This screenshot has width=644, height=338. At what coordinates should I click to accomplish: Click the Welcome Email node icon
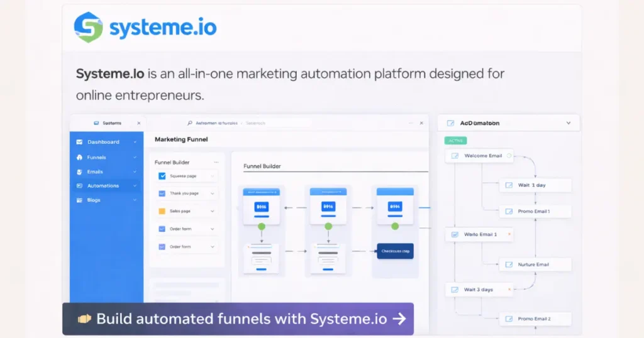[x=455, y=156]
